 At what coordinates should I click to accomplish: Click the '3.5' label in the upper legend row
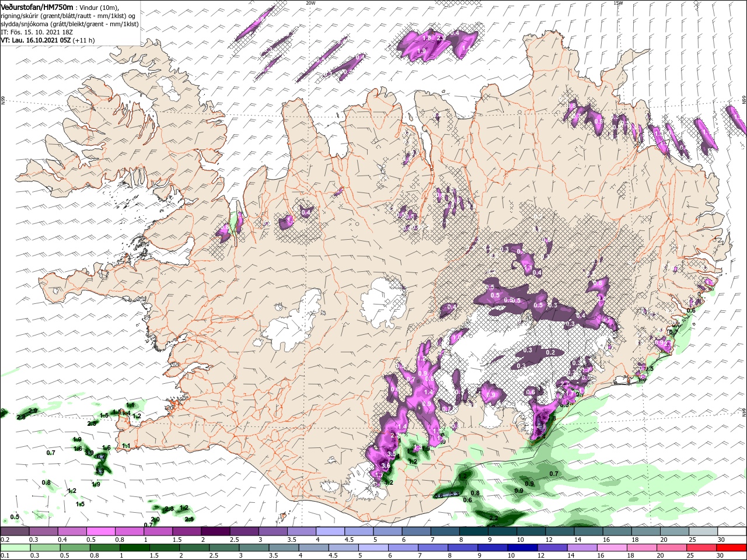292,540
